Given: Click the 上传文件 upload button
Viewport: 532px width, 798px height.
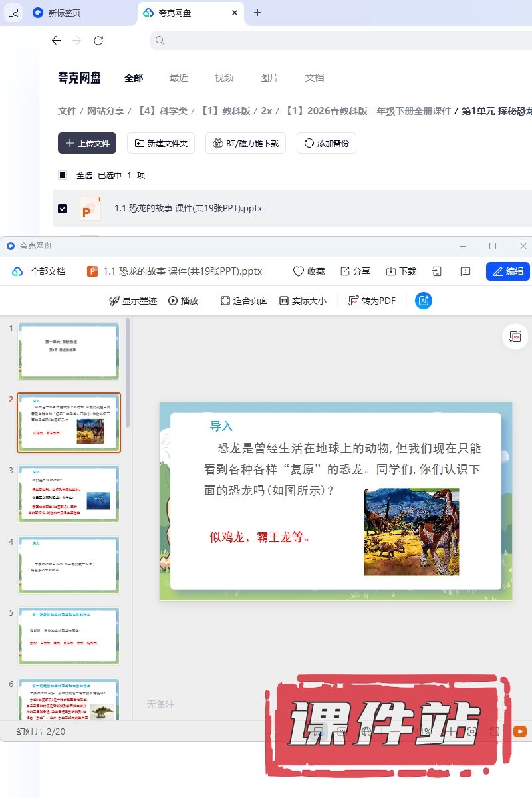Looking at the screenshot, I should pos(87,143).
